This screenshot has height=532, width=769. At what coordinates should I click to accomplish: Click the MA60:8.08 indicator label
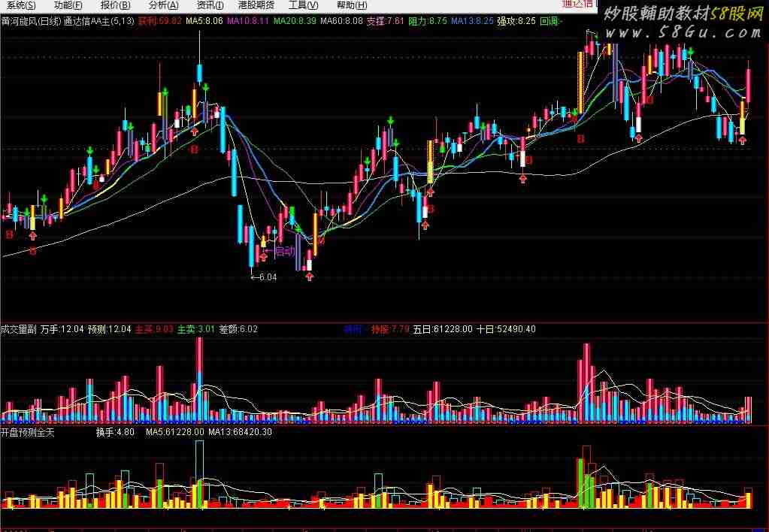(x=342, y=21)
